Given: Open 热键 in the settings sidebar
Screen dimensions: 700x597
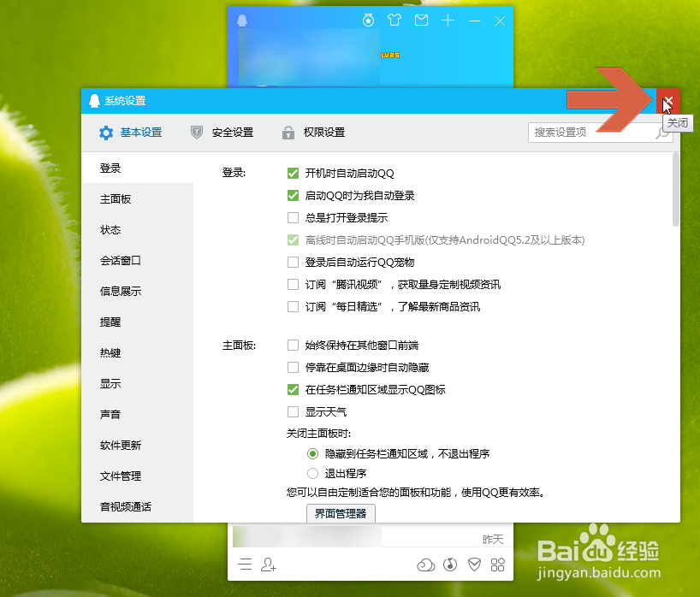Looking at the screenshot, I should click(138, 353).
